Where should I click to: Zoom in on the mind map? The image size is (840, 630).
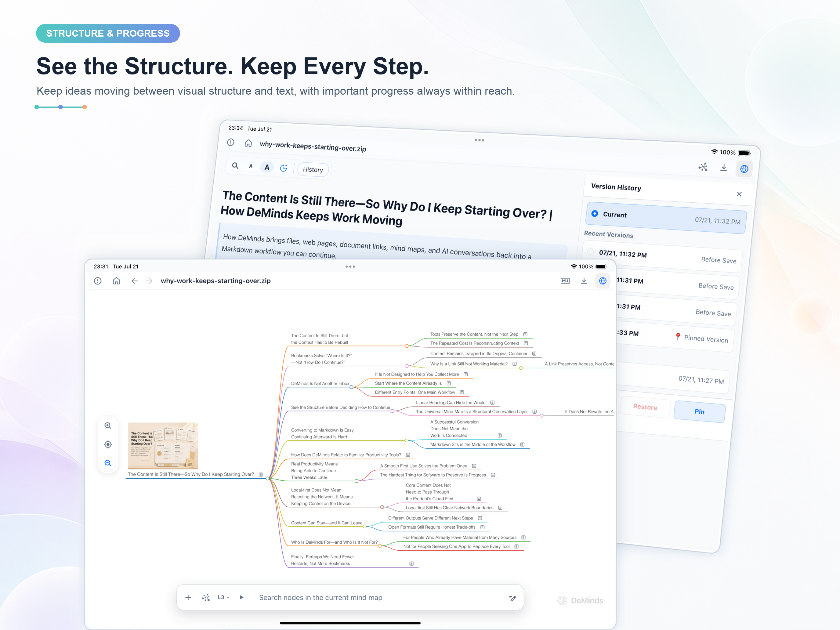coord(108,426)
